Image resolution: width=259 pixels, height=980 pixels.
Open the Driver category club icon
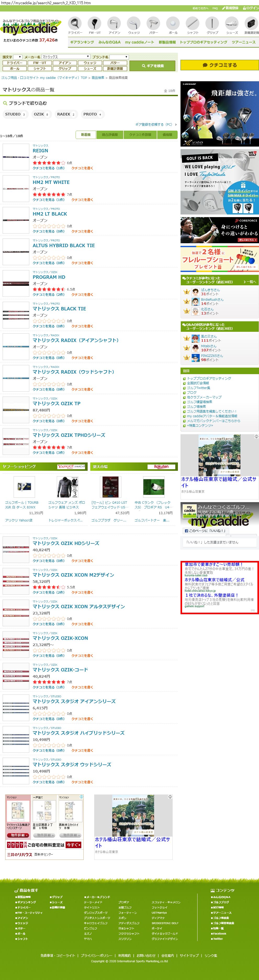coord(75,26)
